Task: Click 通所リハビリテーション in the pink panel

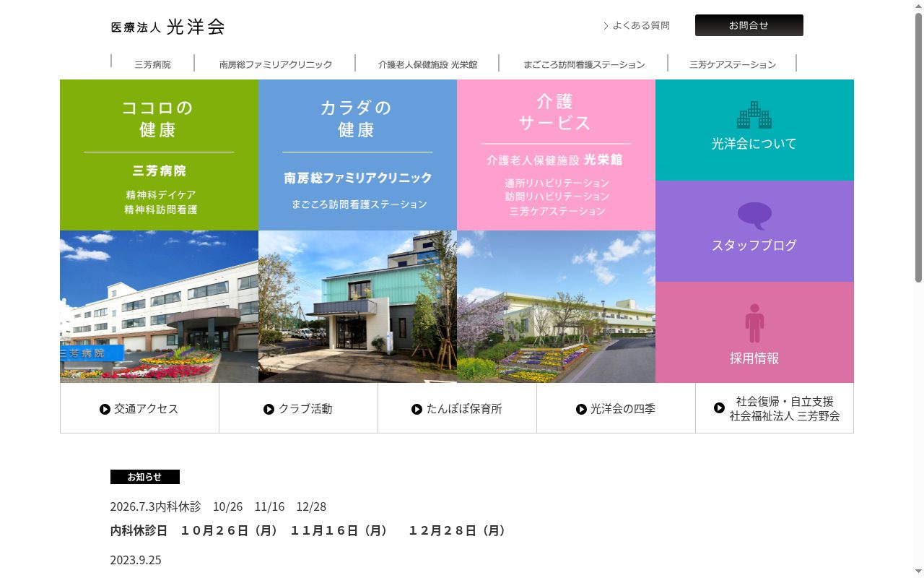Action: pos(557,183)
